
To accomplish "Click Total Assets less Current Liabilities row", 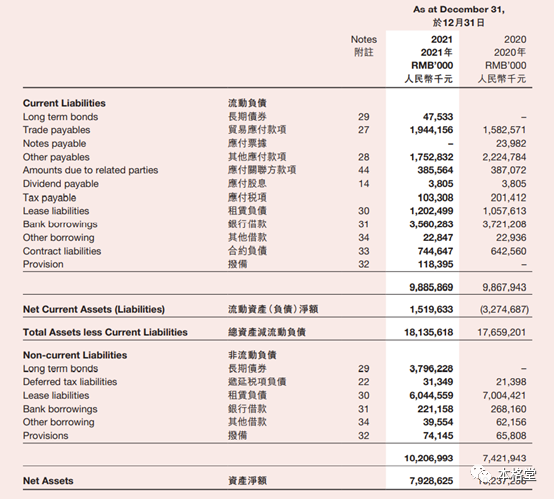I will click(277, 332).
